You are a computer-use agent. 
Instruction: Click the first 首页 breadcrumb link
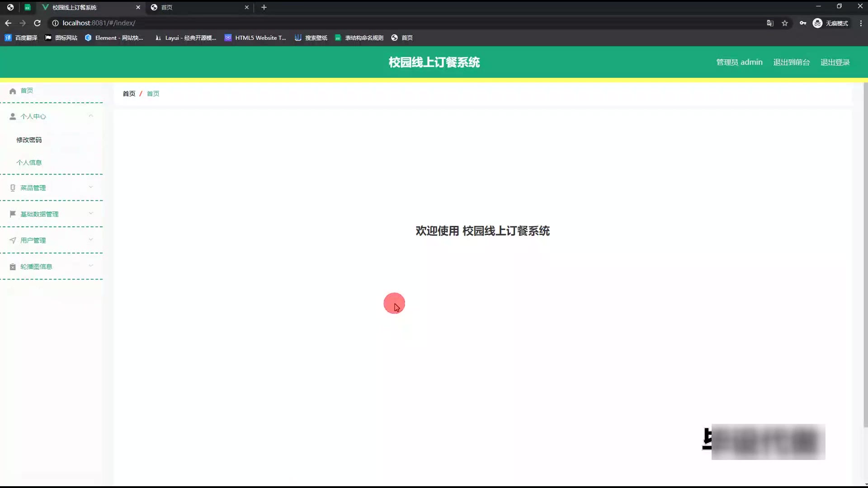[129, 94]
